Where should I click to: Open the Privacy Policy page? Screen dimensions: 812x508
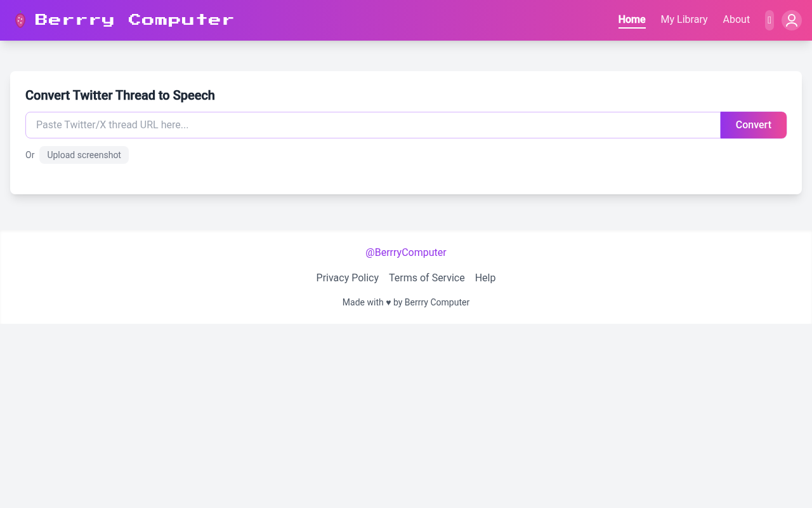[347, 277]
